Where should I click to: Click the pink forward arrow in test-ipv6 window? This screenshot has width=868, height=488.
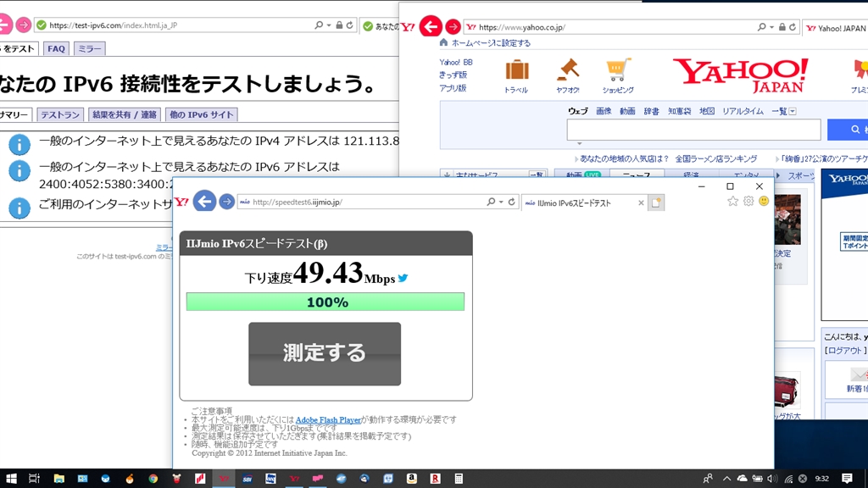(23, 25)
